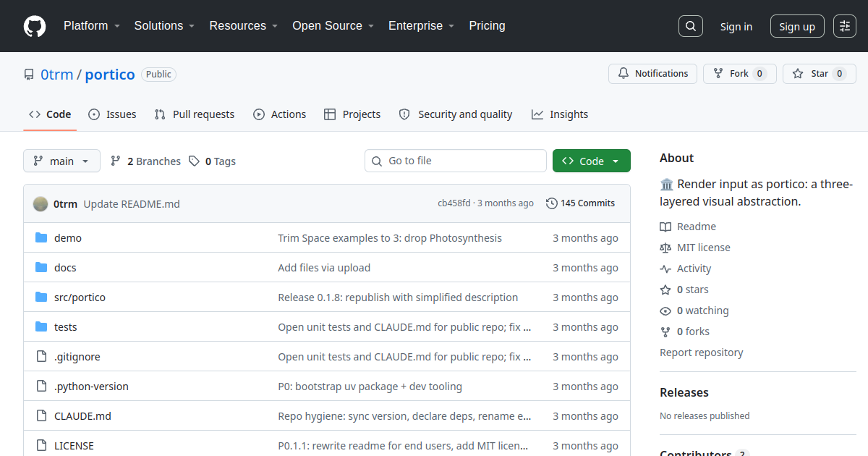The image size is (868, 456).
Task: Click the eye icon beside 0 watching
Action: tap(665, 311)
